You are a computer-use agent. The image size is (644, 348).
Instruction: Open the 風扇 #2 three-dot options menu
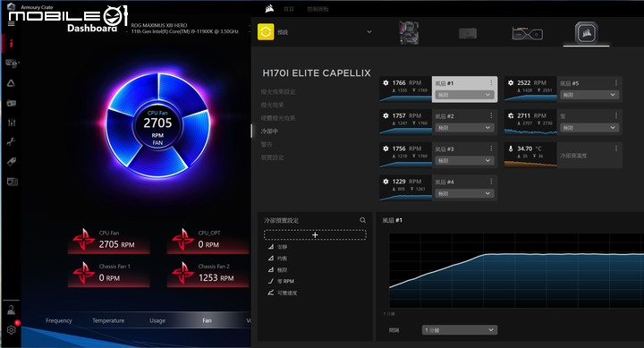[491, 116]
